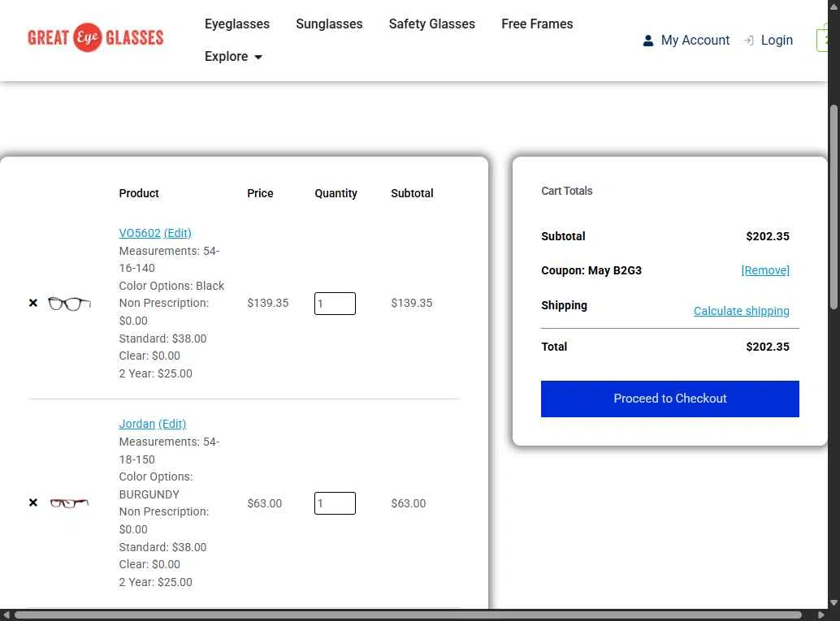Click the Subtotal column header in product table

coord(412,193)
